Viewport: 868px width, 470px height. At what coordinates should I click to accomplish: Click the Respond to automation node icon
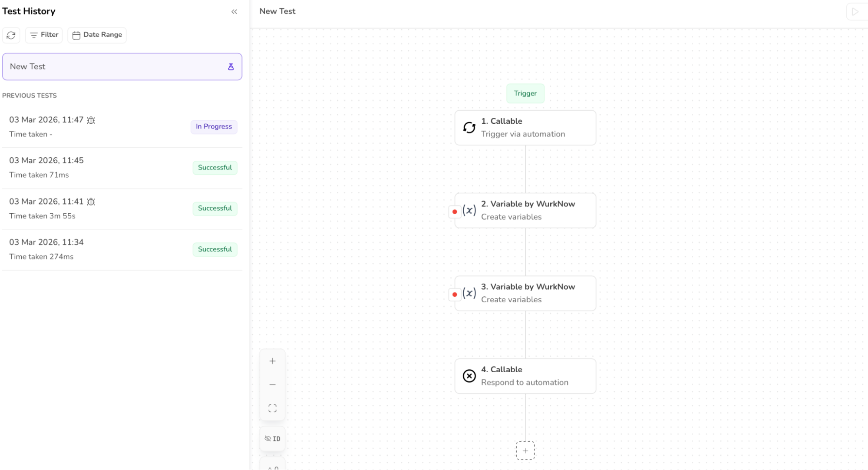(469, 376)
